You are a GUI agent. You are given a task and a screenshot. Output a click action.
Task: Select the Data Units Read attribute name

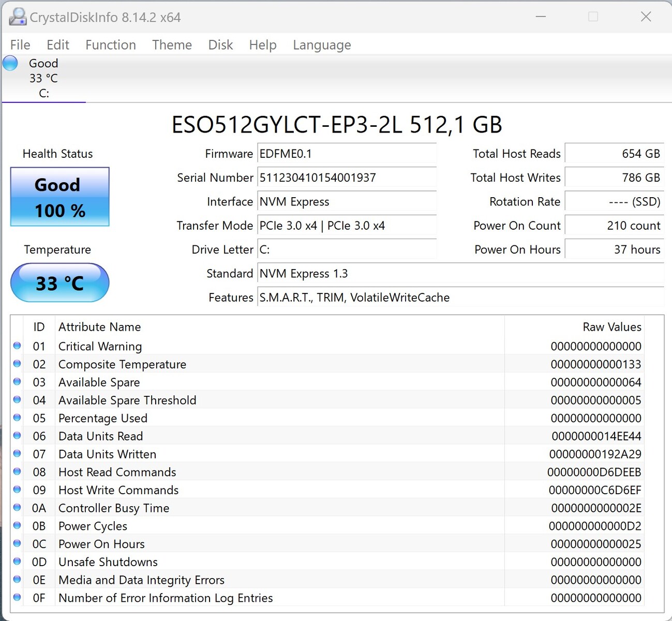coord(100,436)
